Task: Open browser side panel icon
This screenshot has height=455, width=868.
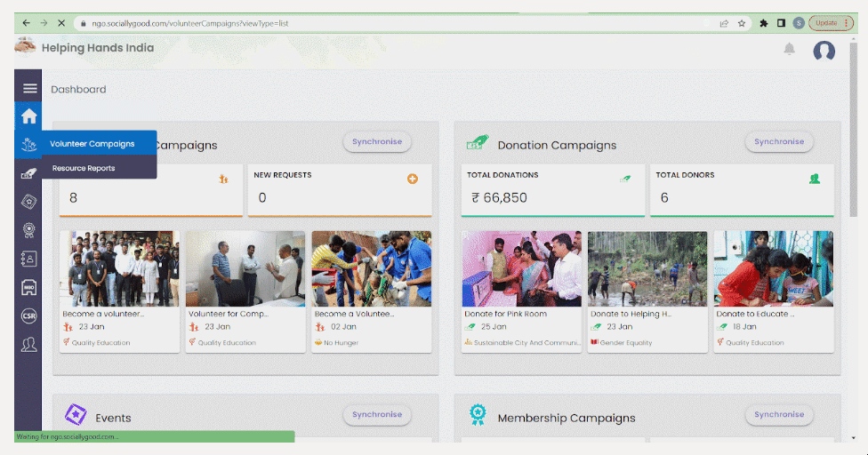Action: (781, 23)
